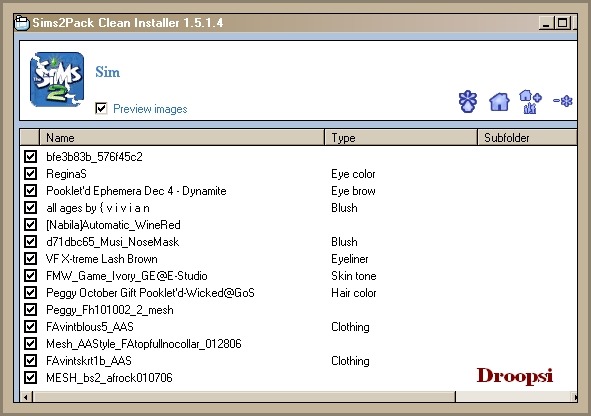Select the MESH_bs2_afrock010706 entry
Image resolution: width=591 pixels, height=416 pixels.
(109, 378)
